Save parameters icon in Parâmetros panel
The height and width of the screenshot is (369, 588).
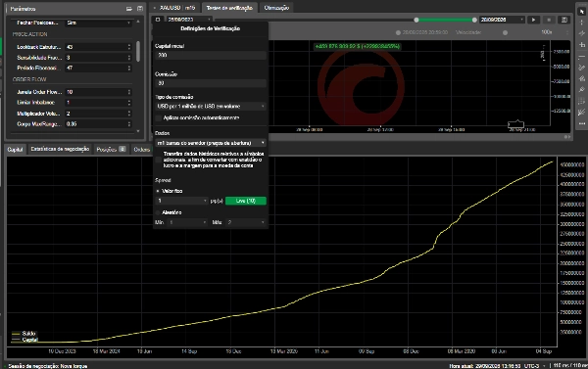(140, 9)
